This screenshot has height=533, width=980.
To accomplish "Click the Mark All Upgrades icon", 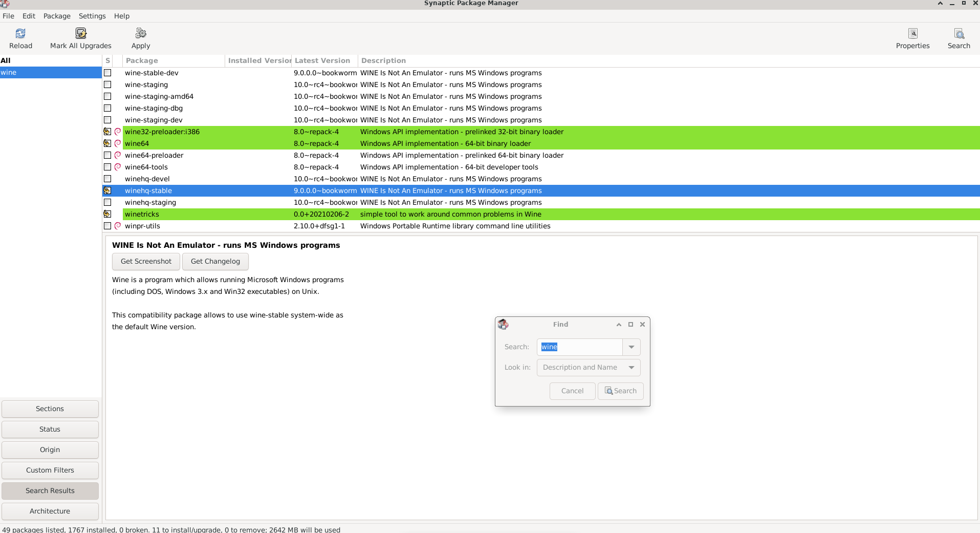I will [x=81, y=33].
